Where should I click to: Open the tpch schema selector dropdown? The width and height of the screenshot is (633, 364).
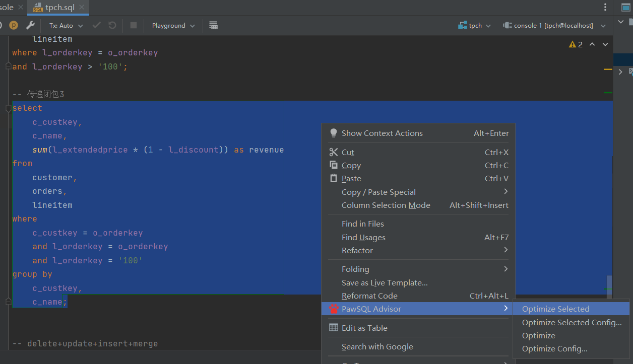point(474,25)
